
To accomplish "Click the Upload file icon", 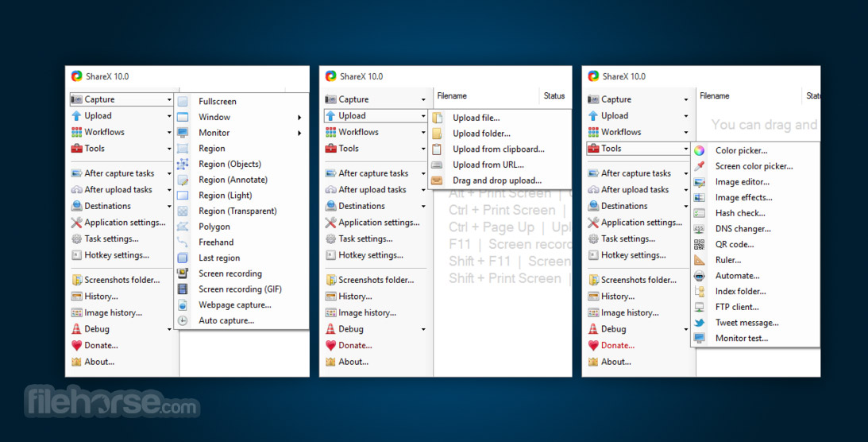I will pyautogui.click(x=438, y=118).
